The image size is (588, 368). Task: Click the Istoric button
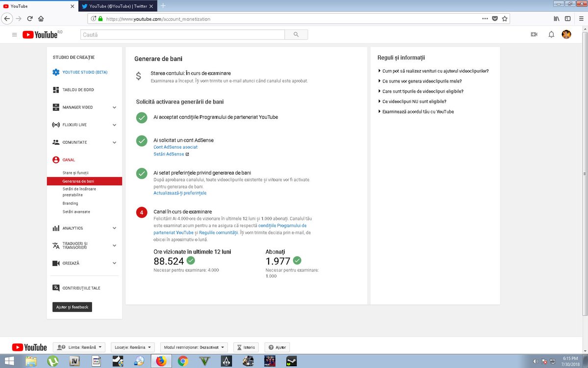246,347
